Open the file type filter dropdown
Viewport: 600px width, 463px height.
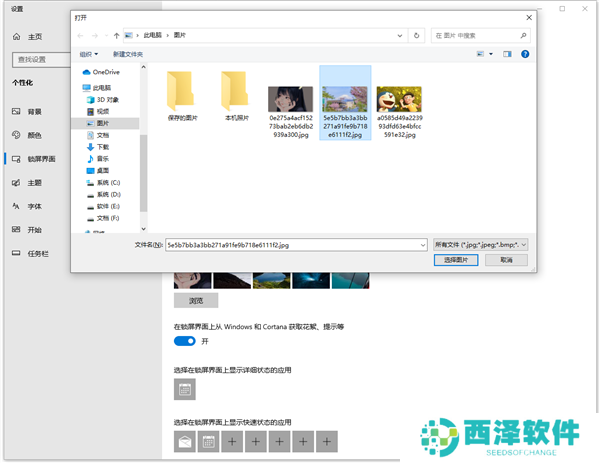[x=481, y=245]
